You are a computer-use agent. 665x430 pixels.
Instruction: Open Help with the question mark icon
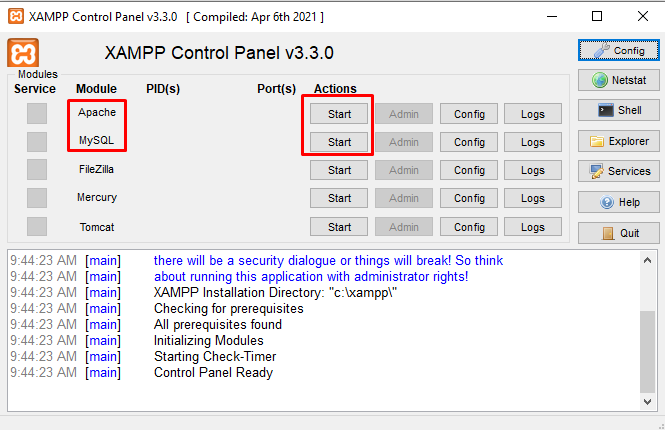click(618, 202)
